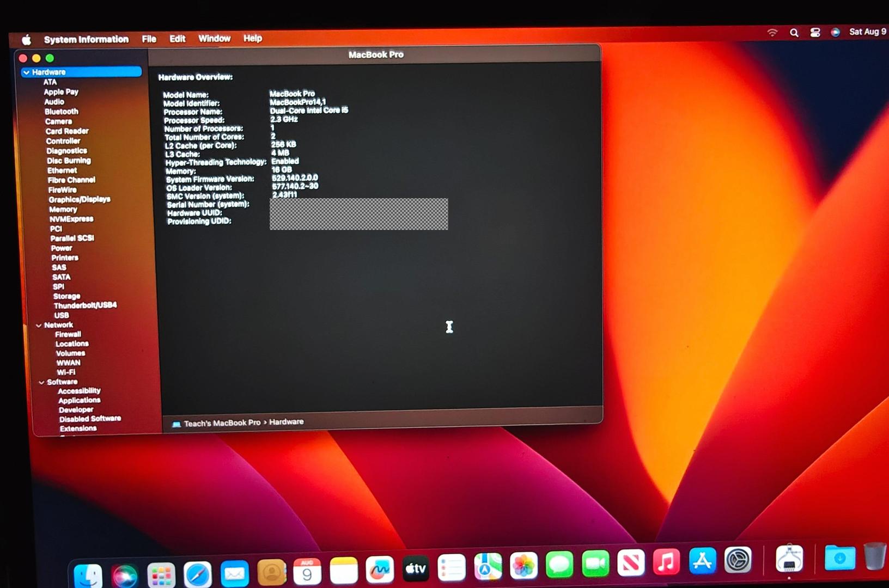The image size is (889, 588).
Task: Open Freeform app in the Dock
Action: click(380, 569)
